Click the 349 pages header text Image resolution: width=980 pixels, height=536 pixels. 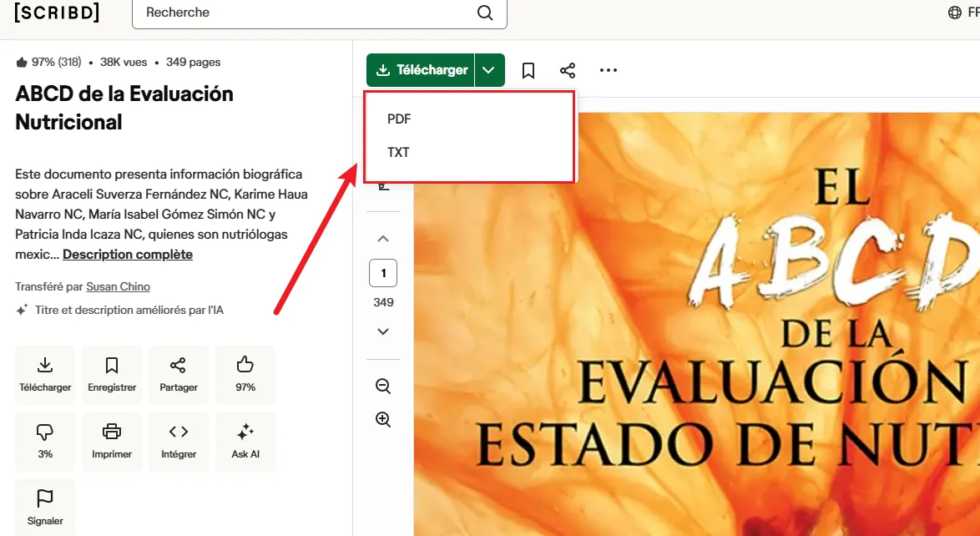coord(193,62)
